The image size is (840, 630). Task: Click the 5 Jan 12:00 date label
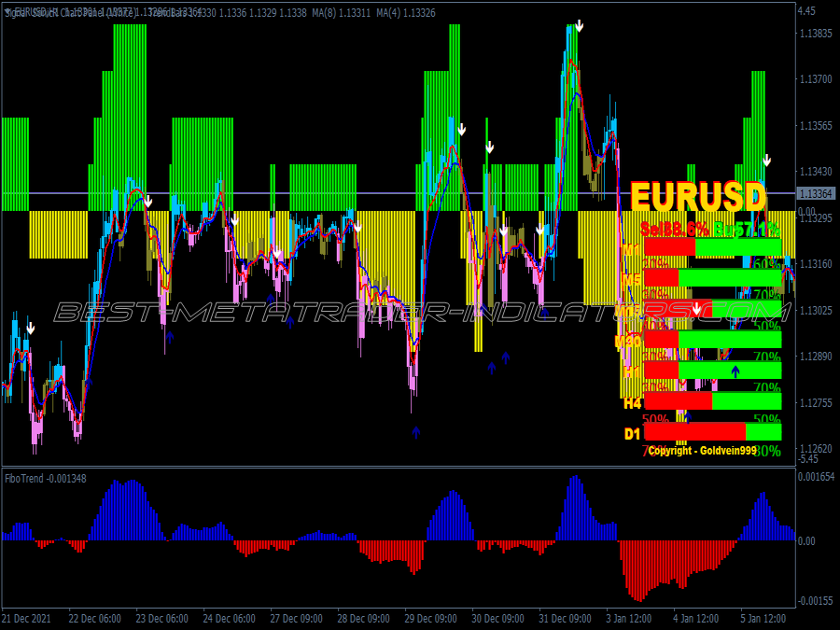[x=763, y=619]
